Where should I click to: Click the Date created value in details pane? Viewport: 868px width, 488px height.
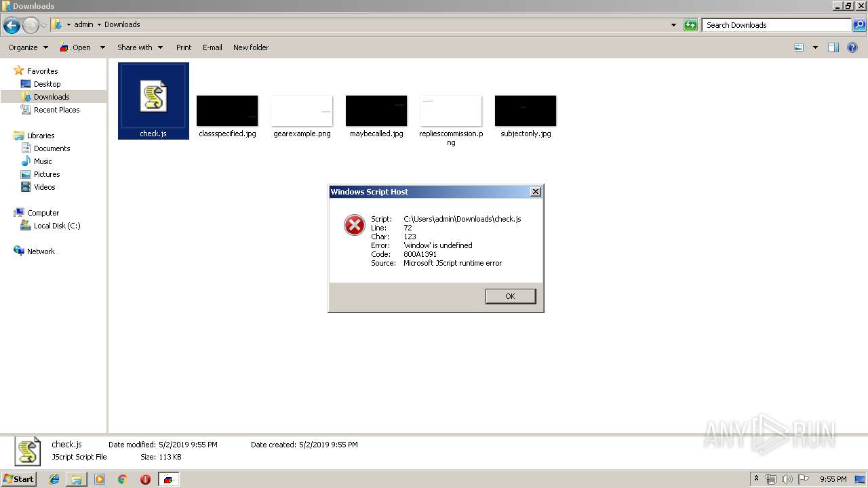point(328,445)
